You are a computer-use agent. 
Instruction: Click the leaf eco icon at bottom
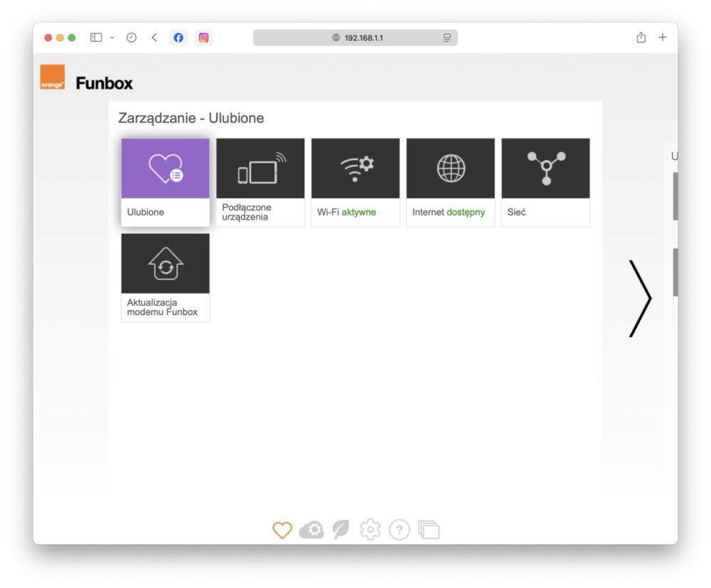coord(341,530)
